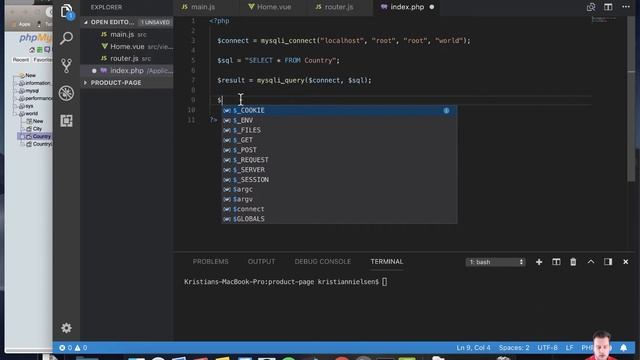Click the terminal prompt input area

tap(384, 282)
